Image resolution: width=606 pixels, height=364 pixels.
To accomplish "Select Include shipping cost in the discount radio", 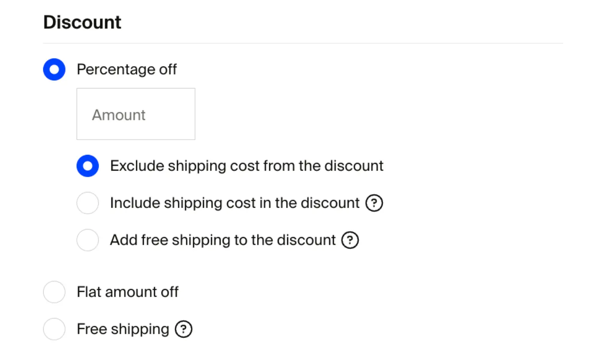I will coord(88,203).
